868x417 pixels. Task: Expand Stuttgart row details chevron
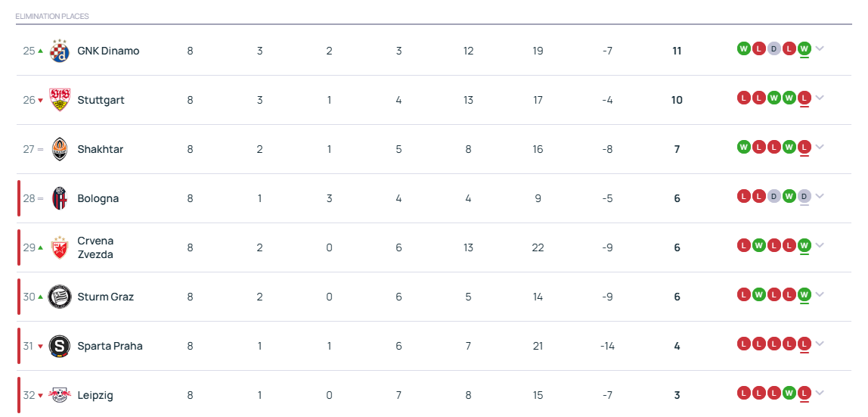pos(820,98)
